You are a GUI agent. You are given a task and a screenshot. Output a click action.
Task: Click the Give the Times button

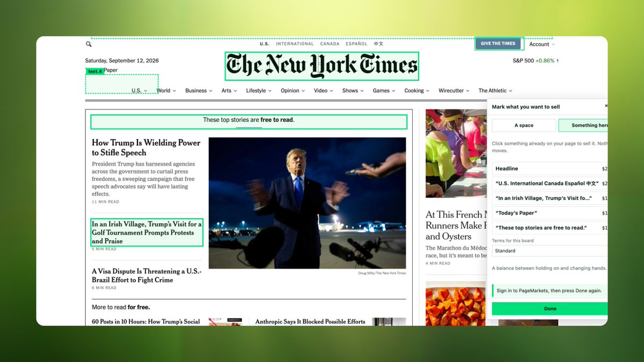(x=498, y=43)
